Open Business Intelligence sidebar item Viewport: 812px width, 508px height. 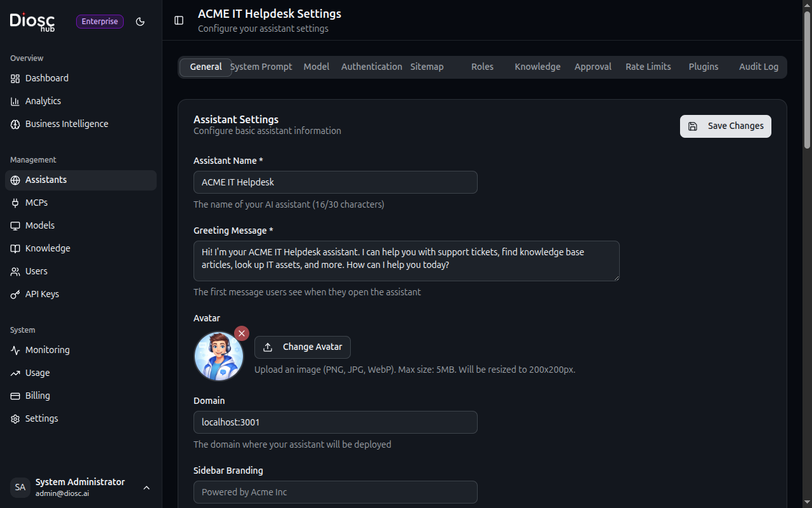tap(67, 124)
